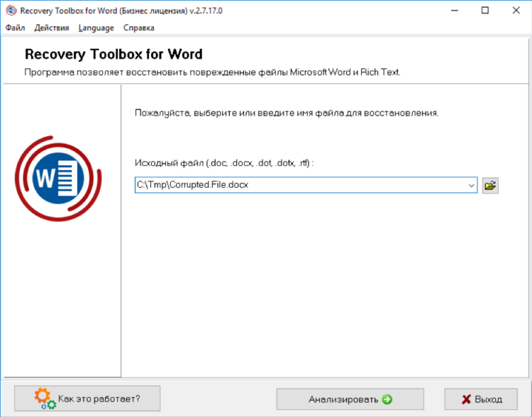The width and height of the screenshot is (532, 417).
Task: Click the Word logo in left panel
Action: (58, 178)
